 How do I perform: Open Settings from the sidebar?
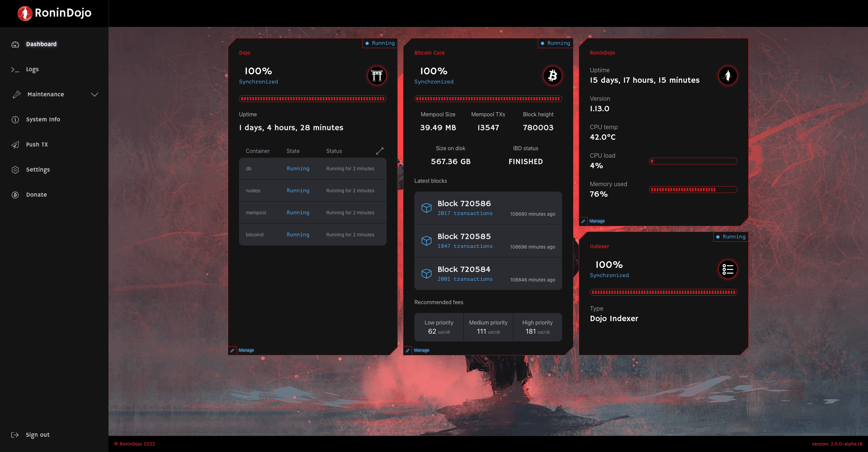click(x=38, y=170)
